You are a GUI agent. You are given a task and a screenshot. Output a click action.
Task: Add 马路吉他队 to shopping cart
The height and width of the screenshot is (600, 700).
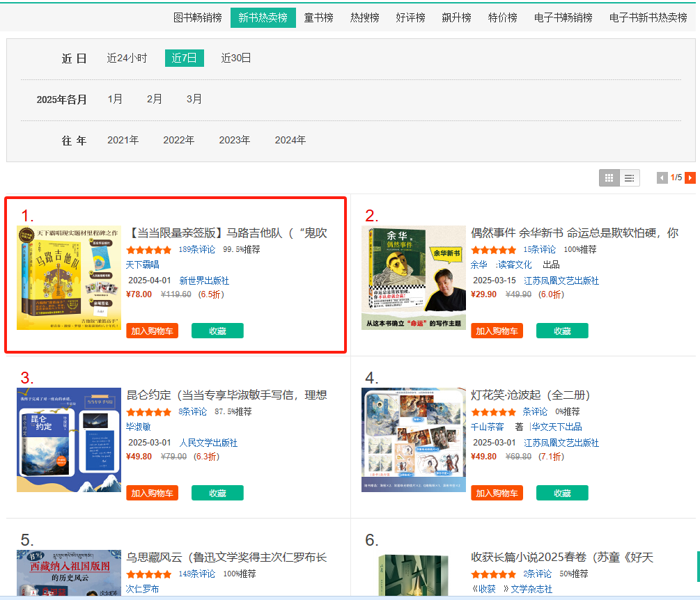coord(153,331)
